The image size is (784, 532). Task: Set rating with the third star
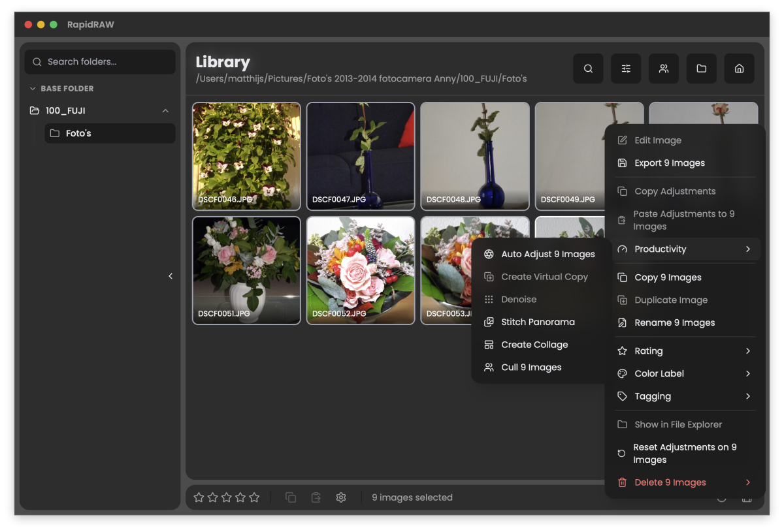227,497
